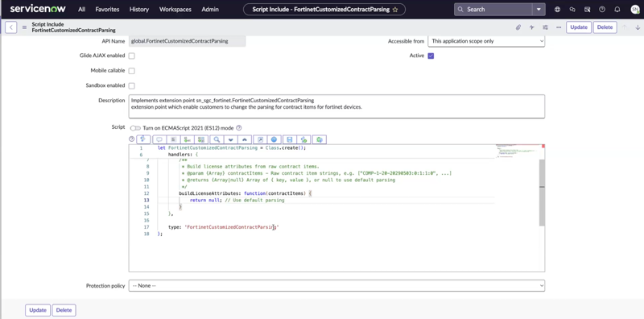Open the personalize form settings icon

pyautogui.click(x=545, y=27)
